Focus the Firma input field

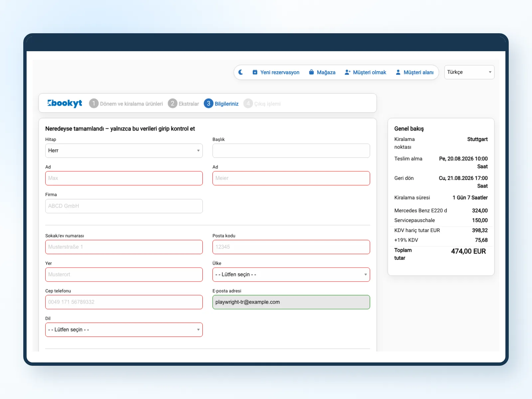click(x=124, y=206)
